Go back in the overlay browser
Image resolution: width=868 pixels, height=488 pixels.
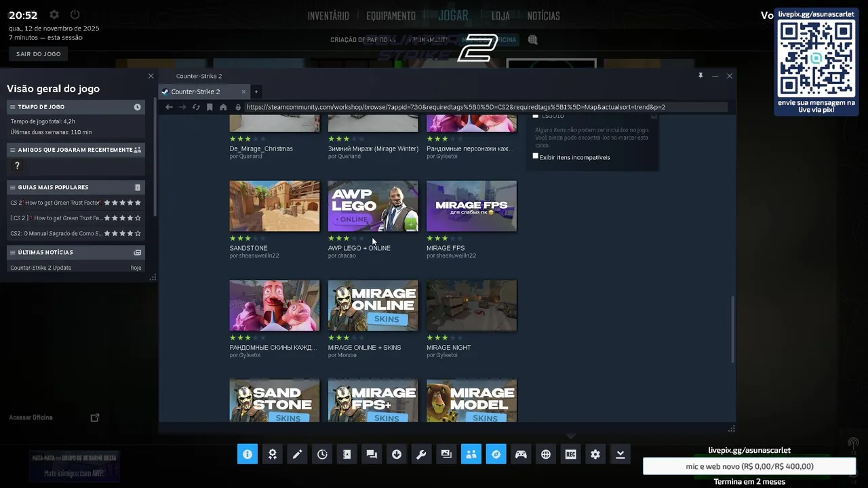coord(169,107)
